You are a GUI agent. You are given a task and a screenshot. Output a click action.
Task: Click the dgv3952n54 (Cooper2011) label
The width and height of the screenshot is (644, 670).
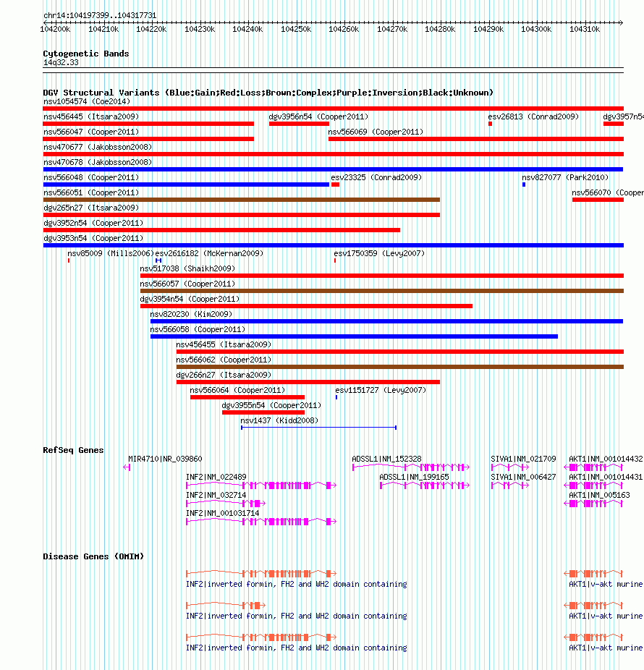click(x=93, y=223)
